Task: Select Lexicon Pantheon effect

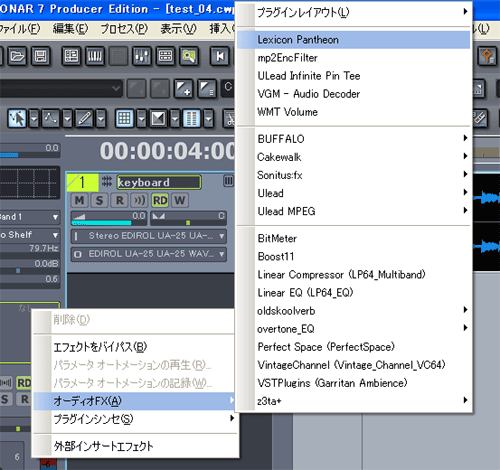Action: pyautogui.click(x=353, y=40)
